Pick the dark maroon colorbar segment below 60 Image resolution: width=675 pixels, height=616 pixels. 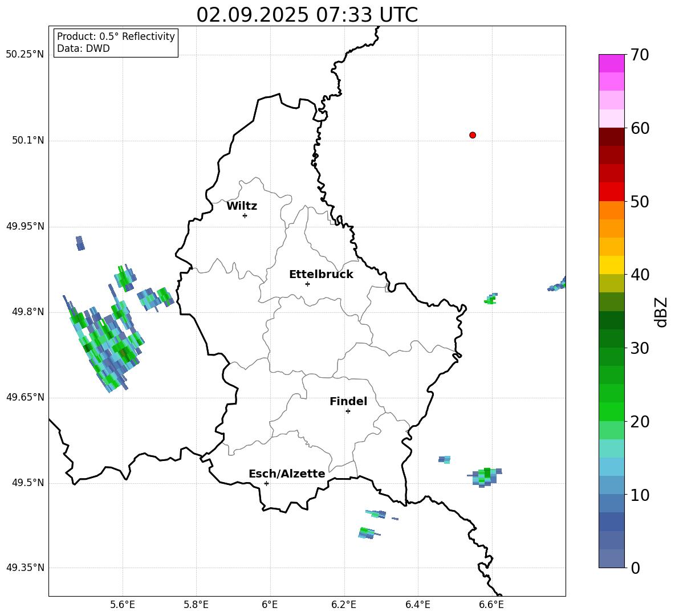click(611, 137)
